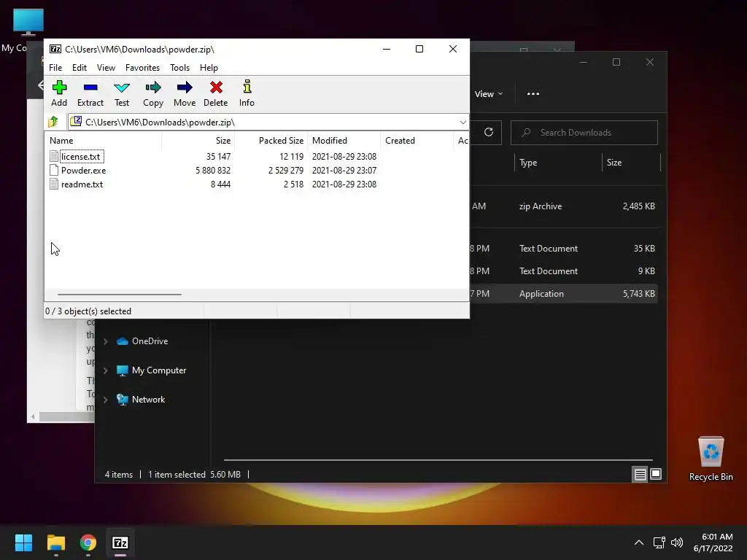Viewport: 747px width, 560px height.
Task: Expand the My Computer tree node
Action: [106, 370]
